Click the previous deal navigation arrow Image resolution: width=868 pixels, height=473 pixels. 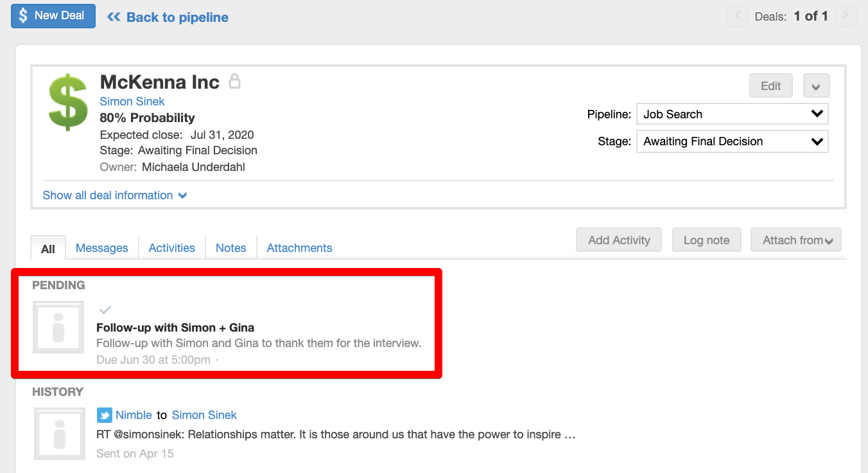coord(736,16)
